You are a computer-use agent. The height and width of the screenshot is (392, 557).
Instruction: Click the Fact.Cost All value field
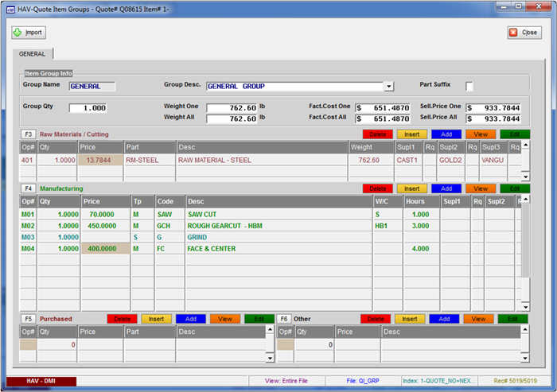click(x=383, y=119)
